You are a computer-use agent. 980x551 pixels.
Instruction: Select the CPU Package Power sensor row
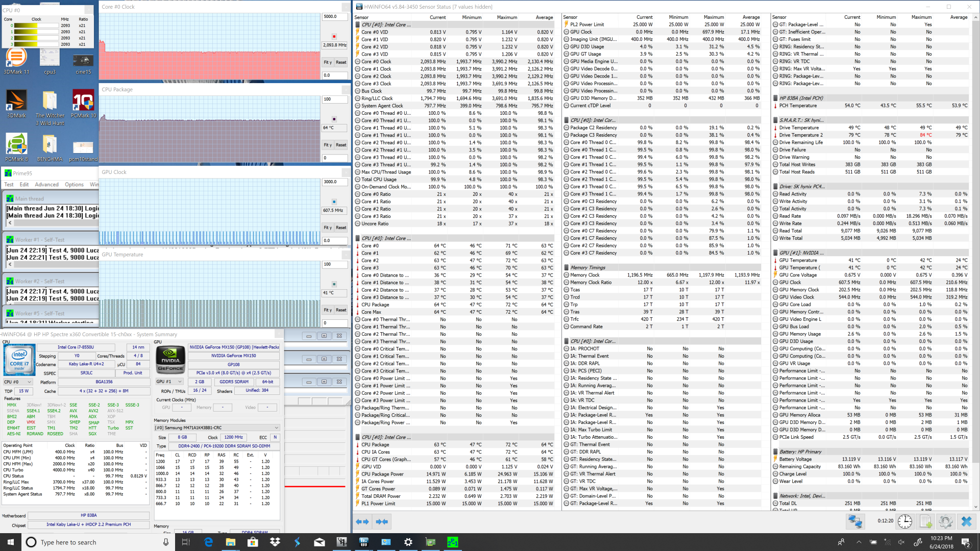tap(454, 474)
